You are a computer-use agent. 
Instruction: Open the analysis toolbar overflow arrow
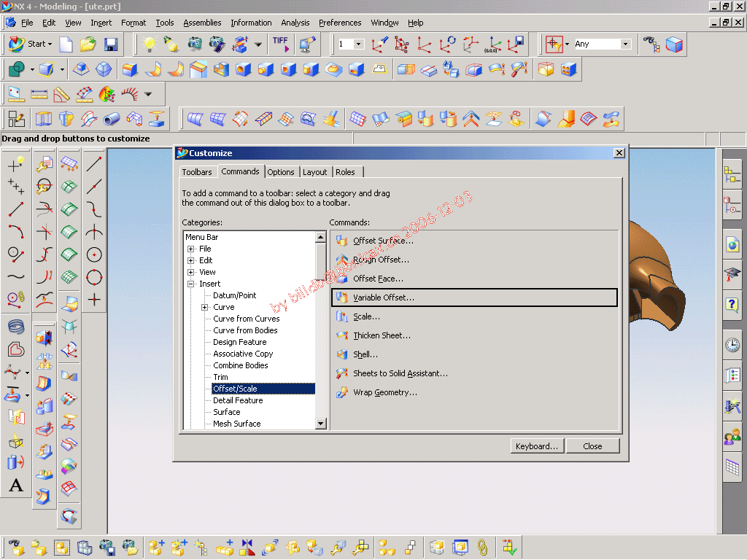pos(148,94)
